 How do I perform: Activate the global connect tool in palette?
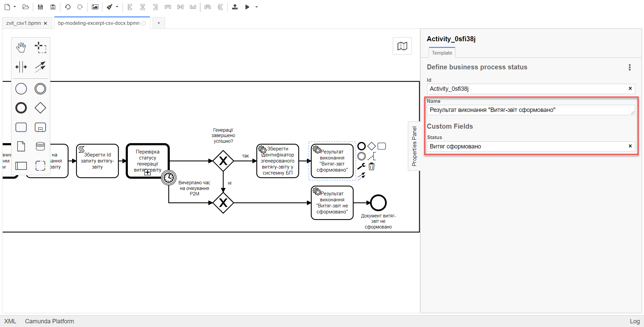[40, 67]
